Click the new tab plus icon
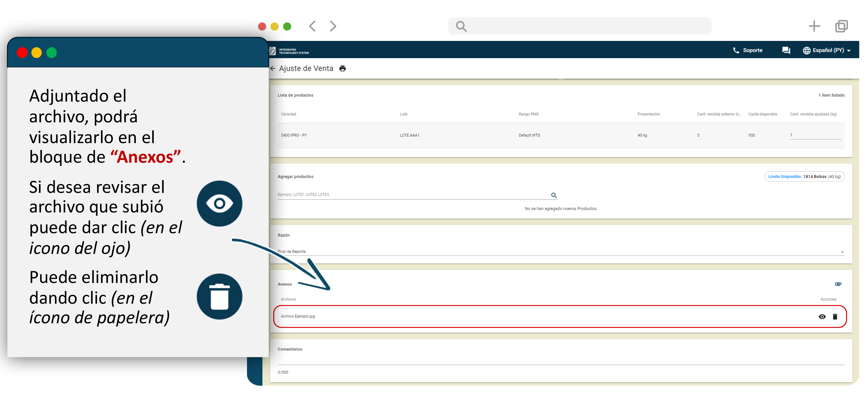 click(814, 26)
